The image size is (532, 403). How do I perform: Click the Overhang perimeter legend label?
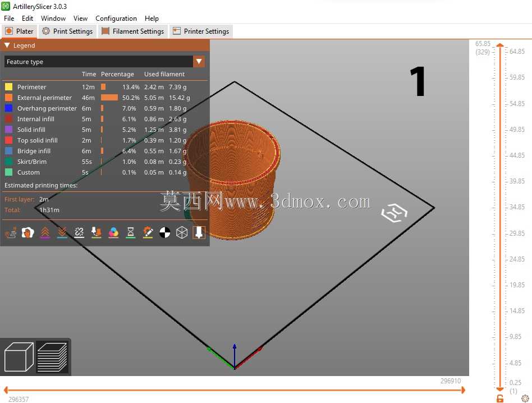(x=47, y=108)
